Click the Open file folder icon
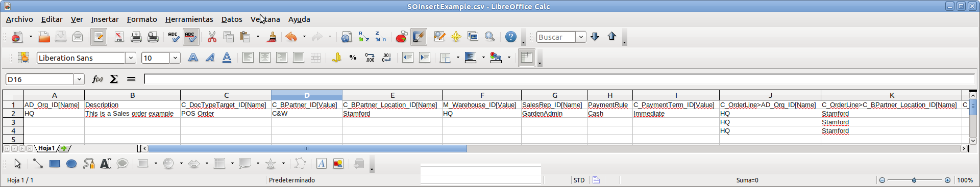 [x=44, y=37]
